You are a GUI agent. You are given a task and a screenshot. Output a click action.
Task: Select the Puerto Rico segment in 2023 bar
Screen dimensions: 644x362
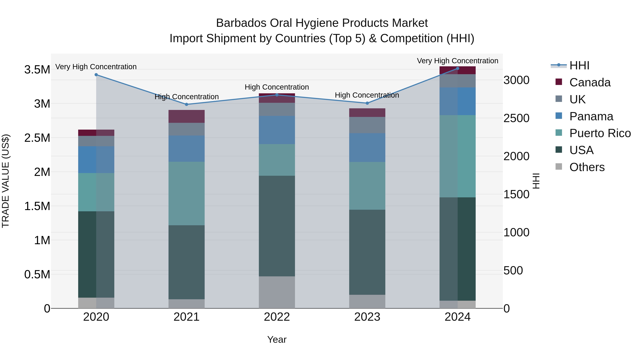point(367,186)
